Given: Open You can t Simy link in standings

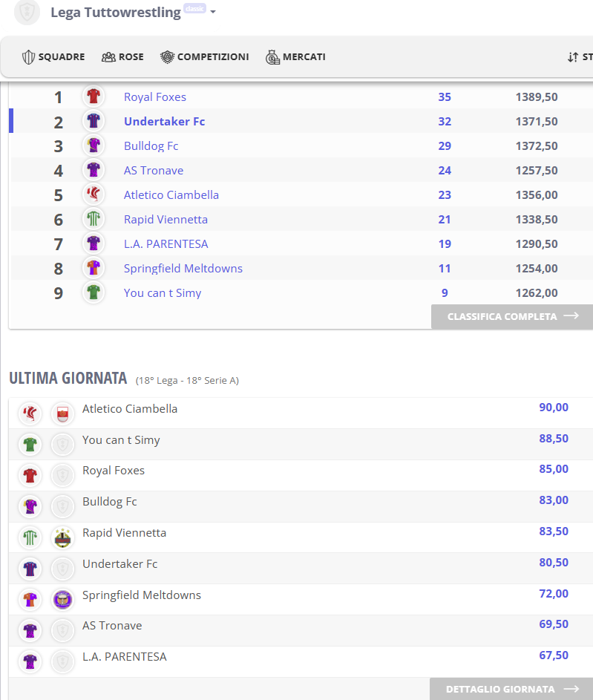Looking at the screenshot, I should click(163, 293).
